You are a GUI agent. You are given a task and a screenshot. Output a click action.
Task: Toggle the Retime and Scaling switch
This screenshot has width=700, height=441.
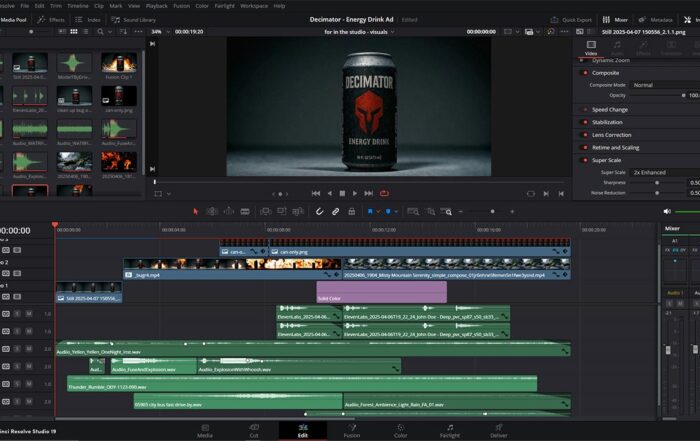(x=584, y=147)
